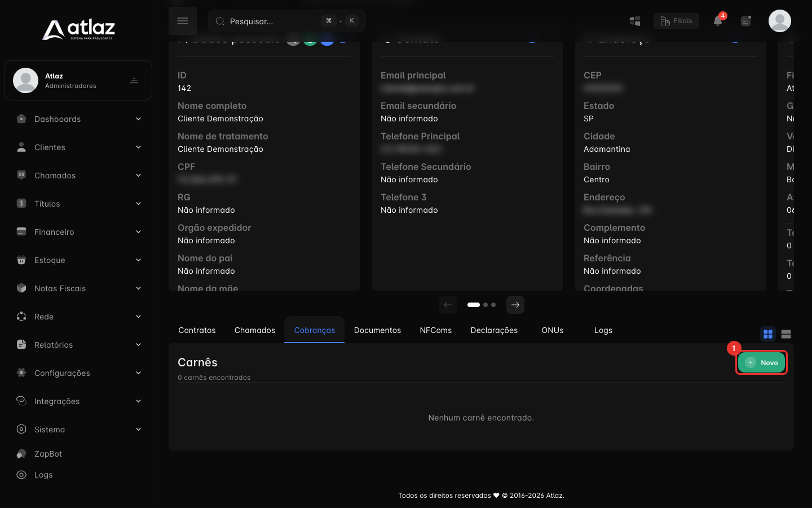Select the second carousel pagination dot
The width and height of the screenshot is (812, 508).
point(486,305)
